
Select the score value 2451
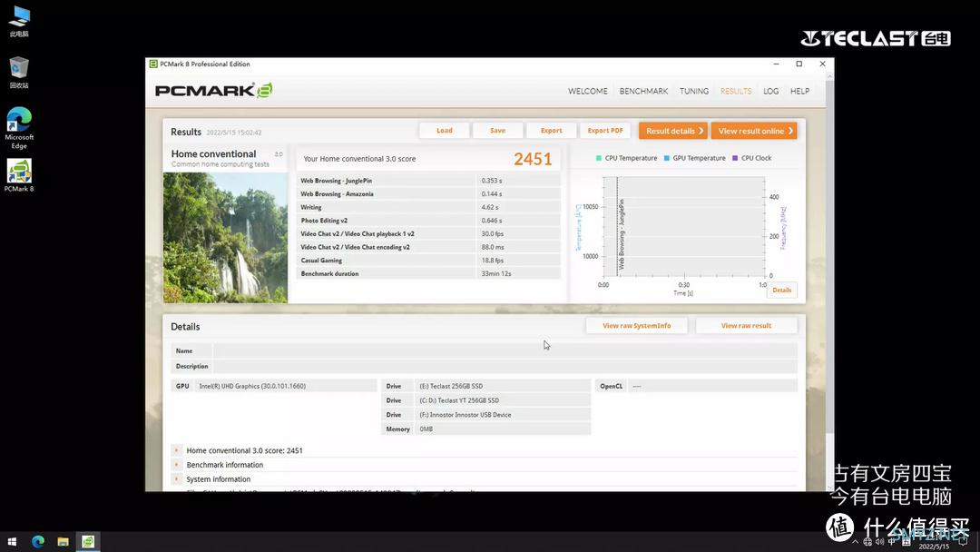click(x=534, y=159)
